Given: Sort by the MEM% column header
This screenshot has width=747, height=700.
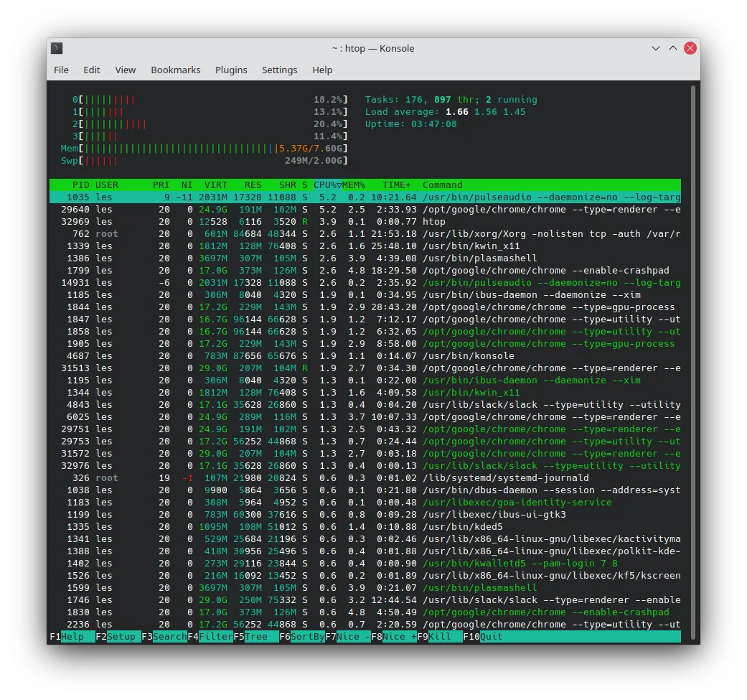Looking at the screenshot, I should click(354, 185).
